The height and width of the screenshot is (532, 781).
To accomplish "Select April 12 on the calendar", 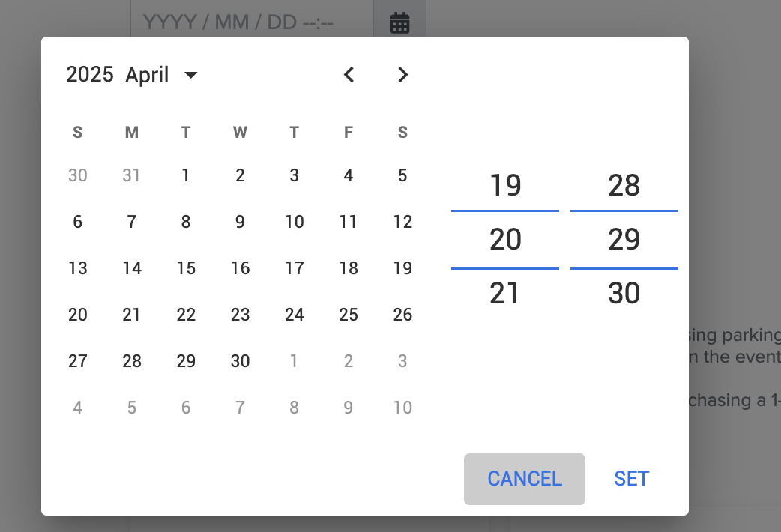I will (x=402, y=222).
